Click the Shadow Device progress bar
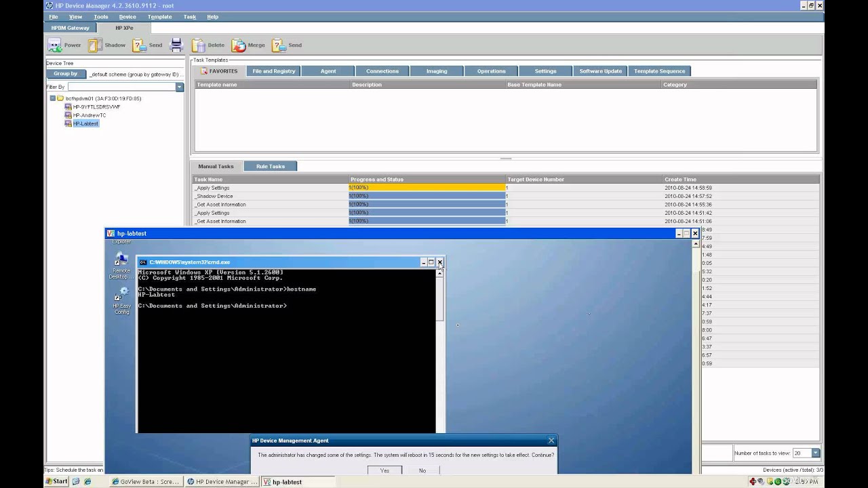The height and width of the screenshot is (488, 868). click(427, 196)
